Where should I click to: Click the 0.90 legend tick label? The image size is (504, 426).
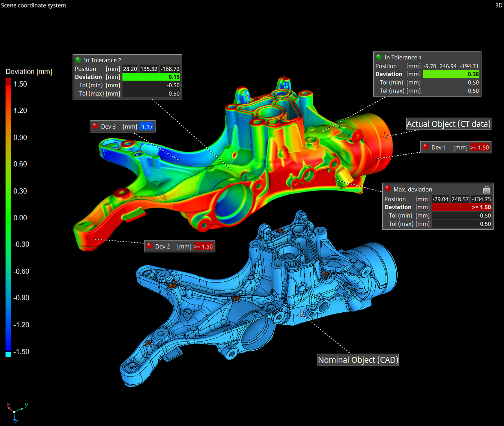tap(20, 138)
